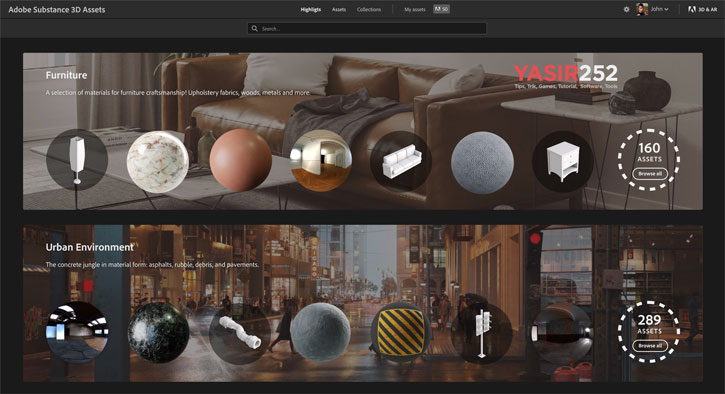Click the Urban Environment description text
This screenshot has height=394, width=725.
(x=152, y=265)
